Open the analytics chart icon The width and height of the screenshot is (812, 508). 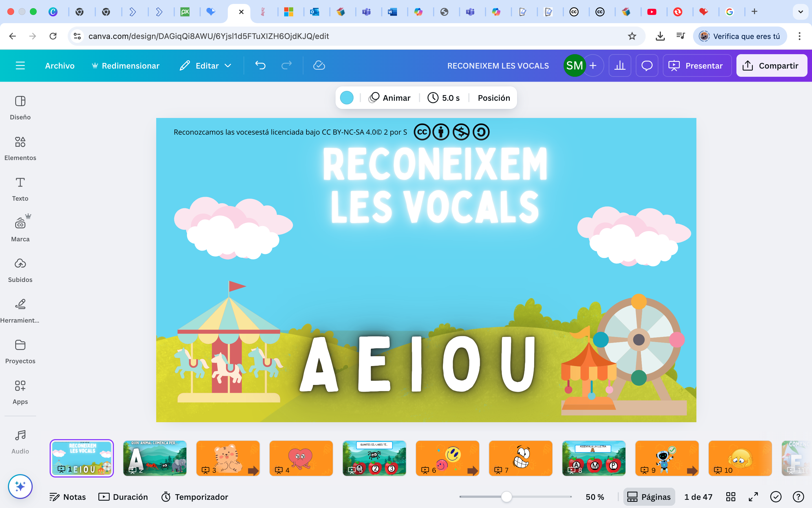[620, 65]
